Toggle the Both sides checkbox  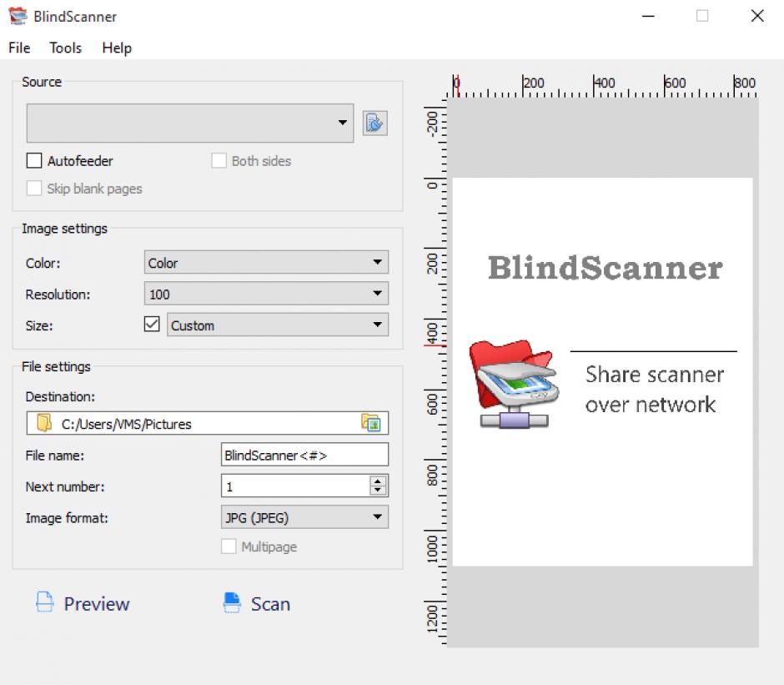pos(219,161)
